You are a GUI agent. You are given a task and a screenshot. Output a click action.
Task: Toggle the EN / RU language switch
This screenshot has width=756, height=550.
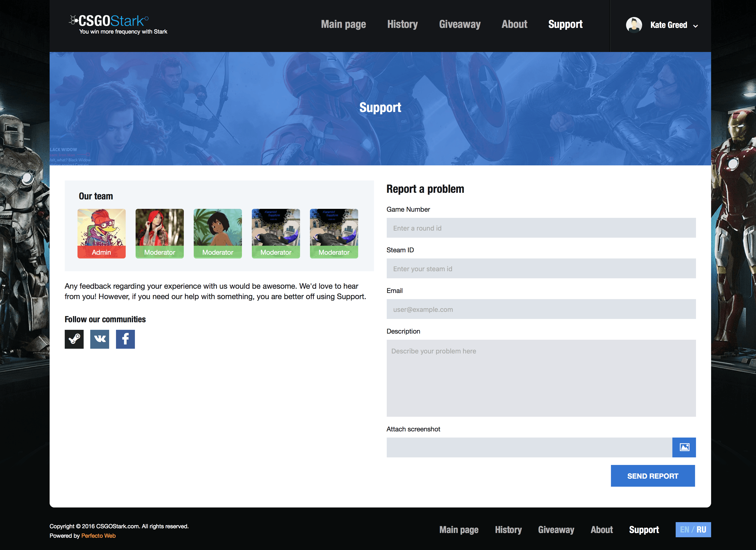tap(693, 530)
